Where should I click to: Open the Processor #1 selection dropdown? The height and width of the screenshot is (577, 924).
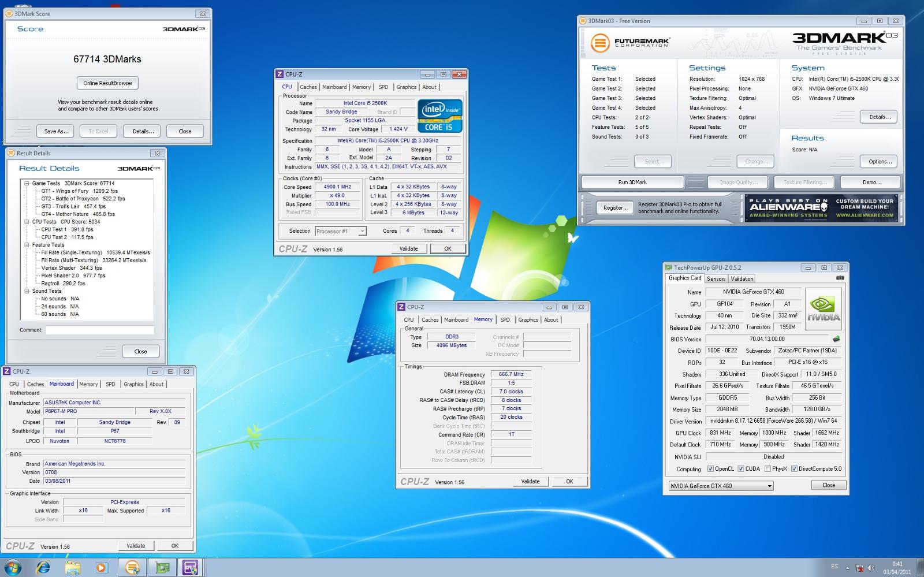341,231
